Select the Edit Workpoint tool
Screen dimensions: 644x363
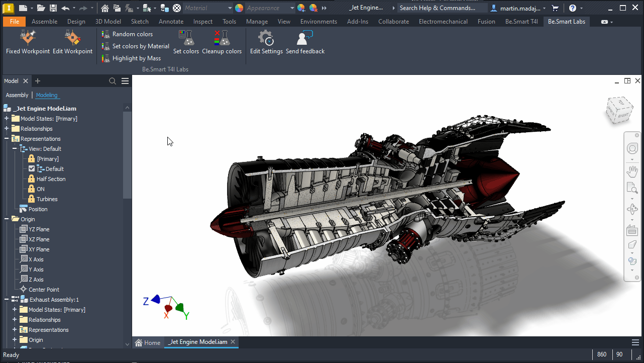click(72, 38)
